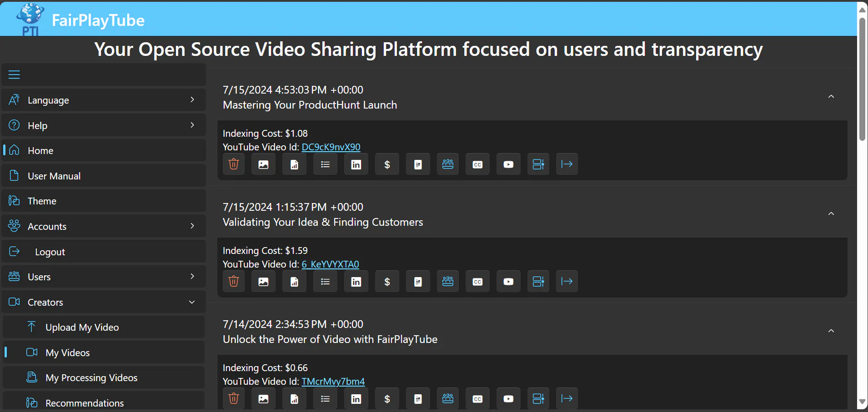Open closed captions for Validating Your Idea video
Viewport: 868px width, 412px height.
(477, 281)
